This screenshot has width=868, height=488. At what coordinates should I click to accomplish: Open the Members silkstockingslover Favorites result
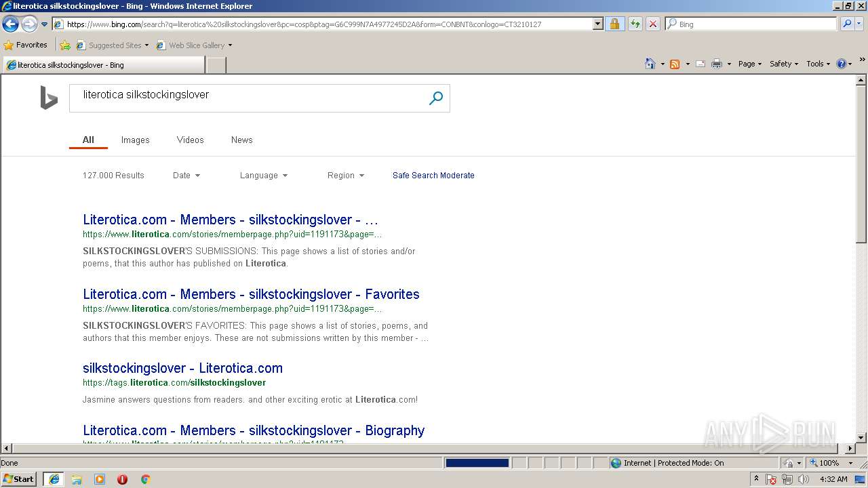[251, 294]
